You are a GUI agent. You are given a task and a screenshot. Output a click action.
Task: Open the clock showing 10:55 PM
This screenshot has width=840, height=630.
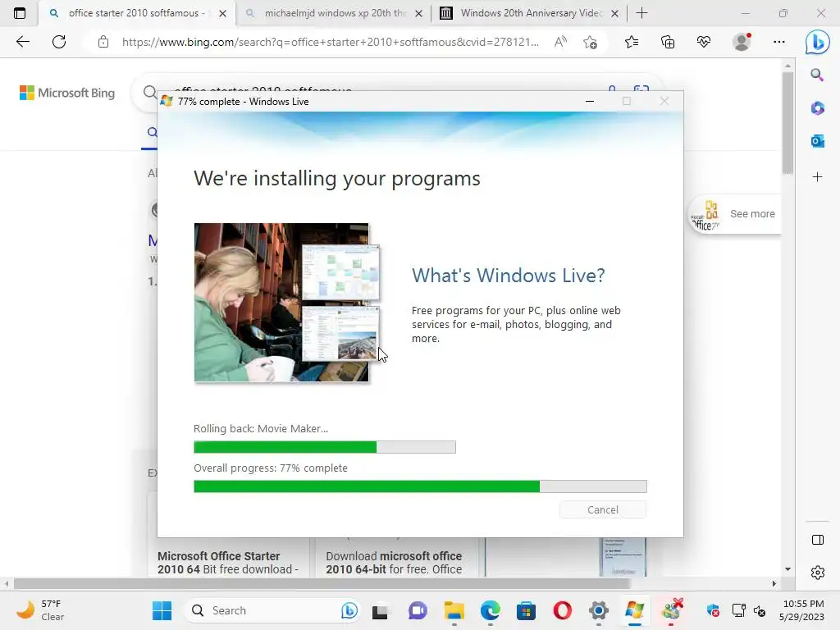(802, 610)
